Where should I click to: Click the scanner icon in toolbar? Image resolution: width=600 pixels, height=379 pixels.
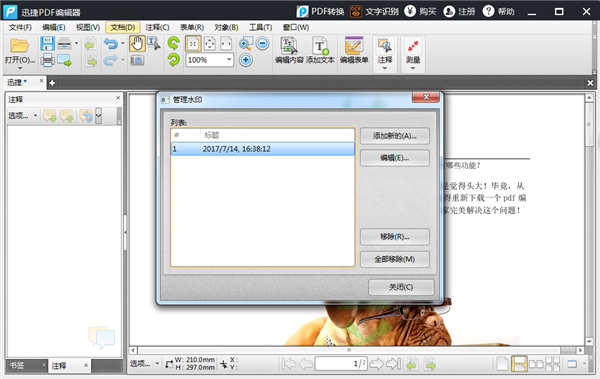coord(64,44)
